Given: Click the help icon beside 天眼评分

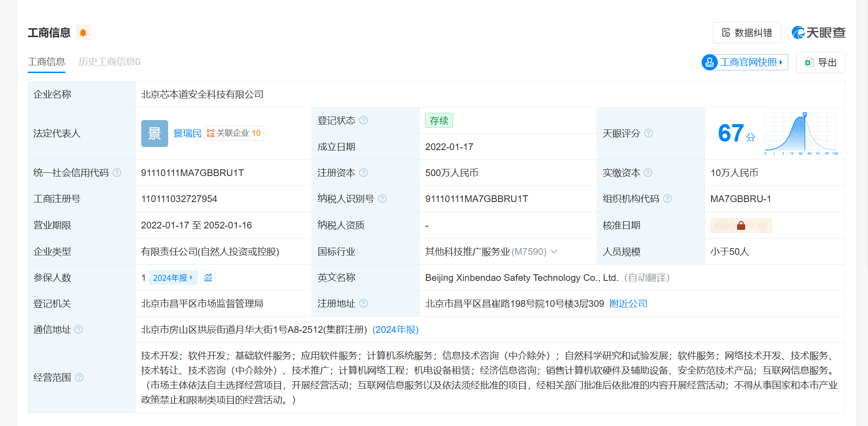Looking at the screenshot, I should pos(648,133).
